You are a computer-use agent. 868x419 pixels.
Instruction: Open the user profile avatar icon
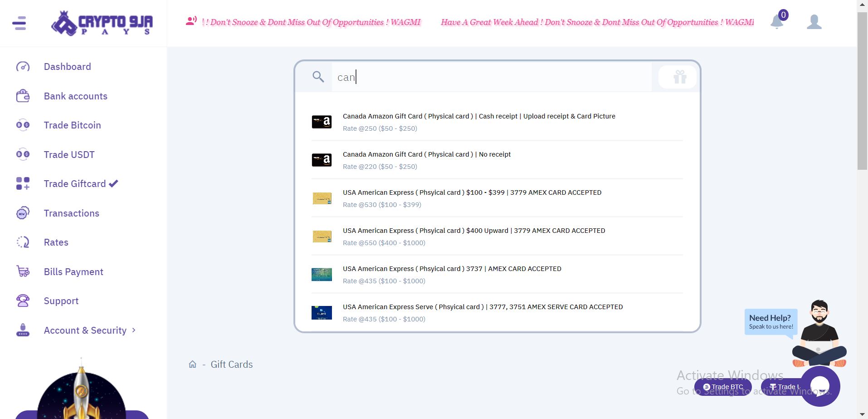pyautogui.click(x=814, y=22)
